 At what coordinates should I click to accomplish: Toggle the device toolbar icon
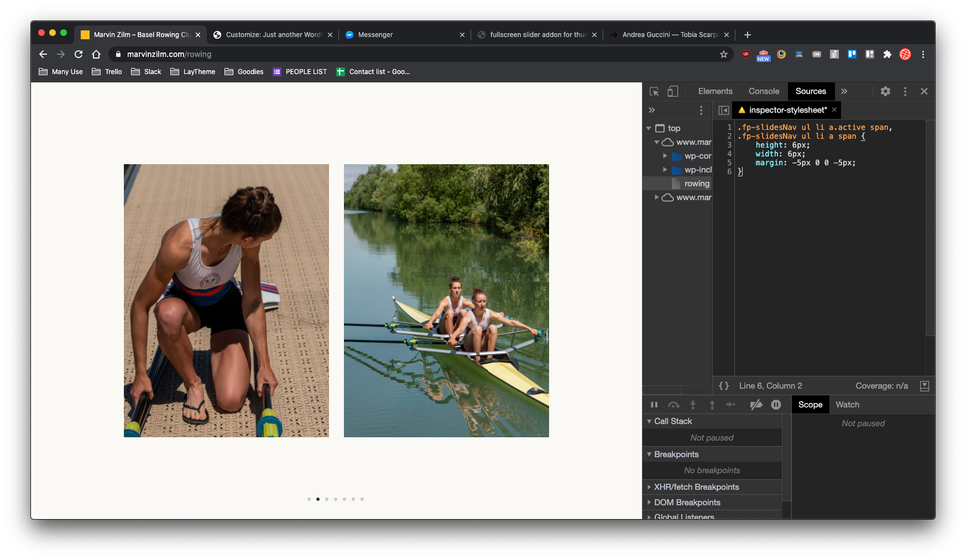click(x=672, y=92)
